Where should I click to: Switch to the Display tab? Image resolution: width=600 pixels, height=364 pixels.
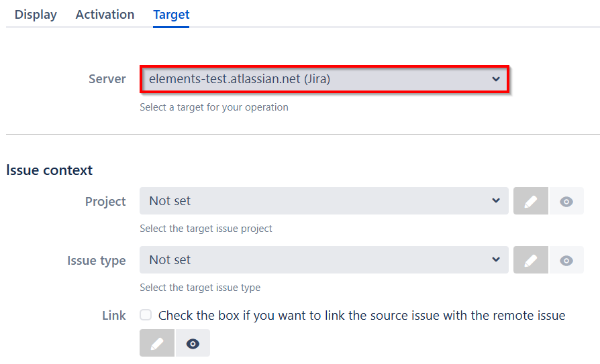pyautogui.click(x=36, y=15)
